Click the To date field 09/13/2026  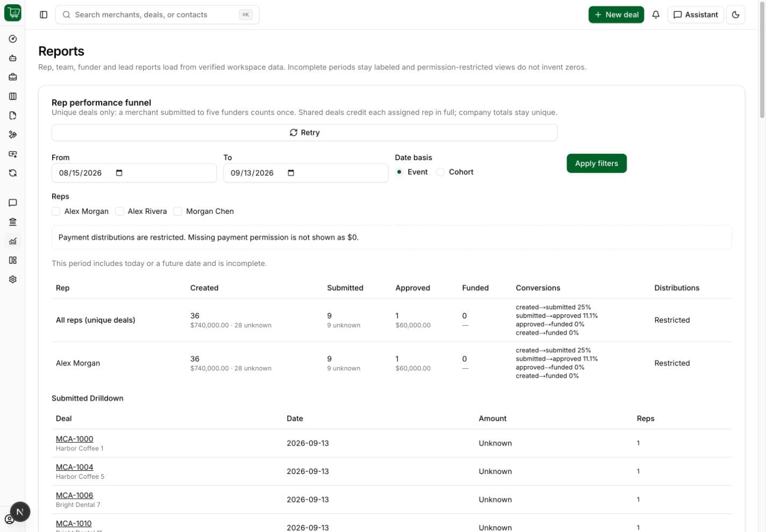click(305, 173)
